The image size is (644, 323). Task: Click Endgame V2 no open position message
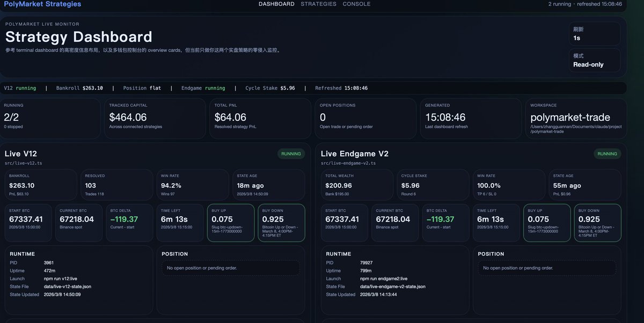tap(547, 268)
